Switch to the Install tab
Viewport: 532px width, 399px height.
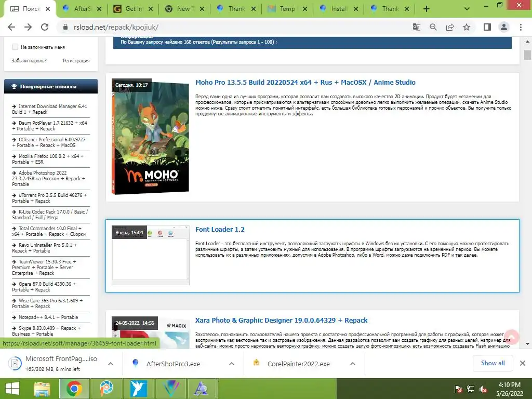pyautogui.click(x=338, y=9)
